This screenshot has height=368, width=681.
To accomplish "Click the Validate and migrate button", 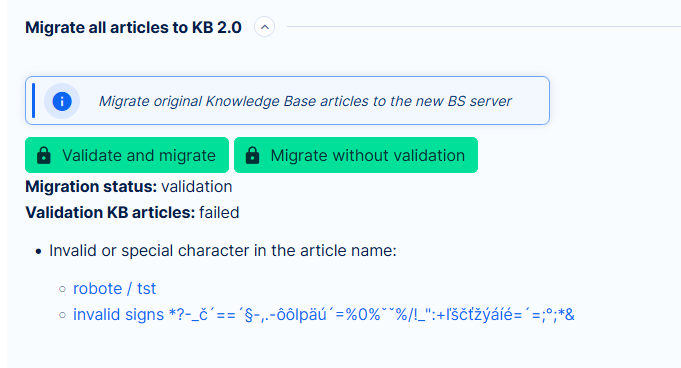I will 127,155.
